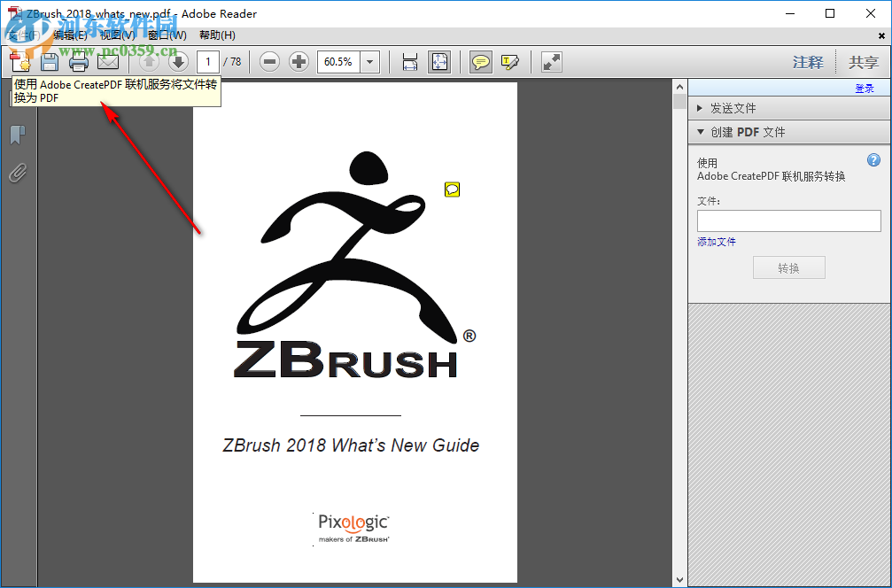Click the 文件 path input box

(x=789, y=220)
